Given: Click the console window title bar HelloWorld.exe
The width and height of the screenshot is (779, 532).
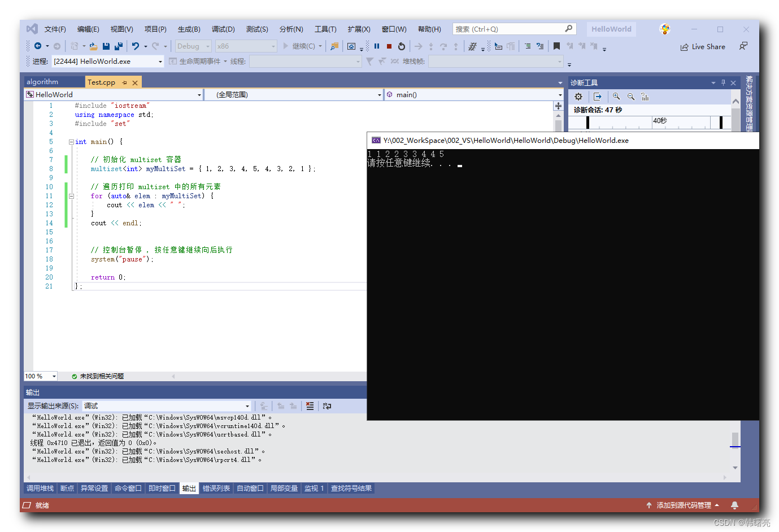Looking at the screenshot, I should point(563,140).
